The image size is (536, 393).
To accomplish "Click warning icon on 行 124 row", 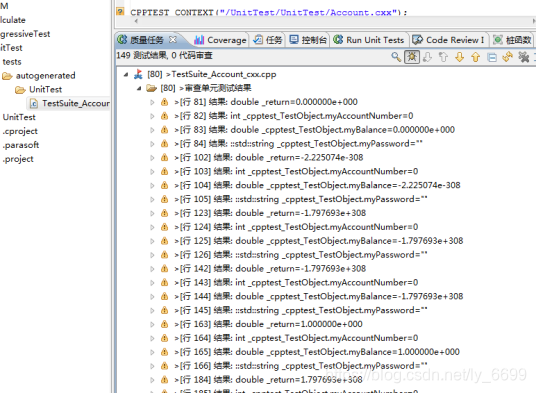I will coord(164,227).
